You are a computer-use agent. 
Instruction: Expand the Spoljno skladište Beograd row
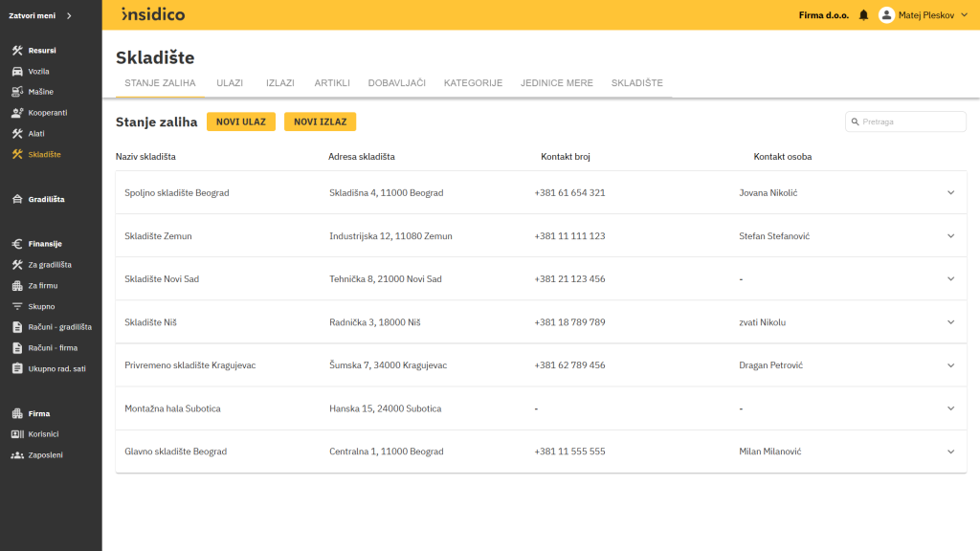950,193
